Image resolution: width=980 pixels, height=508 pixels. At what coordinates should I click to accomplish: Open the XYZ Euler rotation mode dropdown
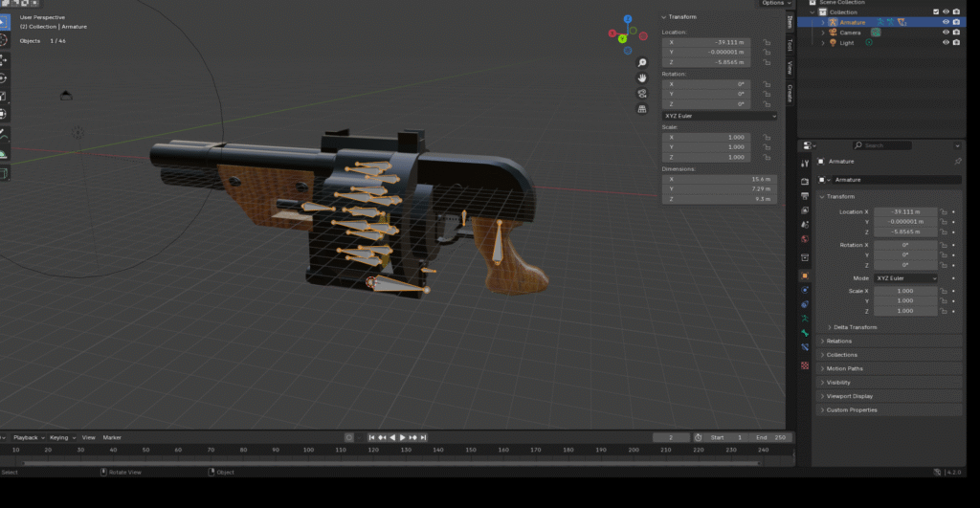point(903,278)
